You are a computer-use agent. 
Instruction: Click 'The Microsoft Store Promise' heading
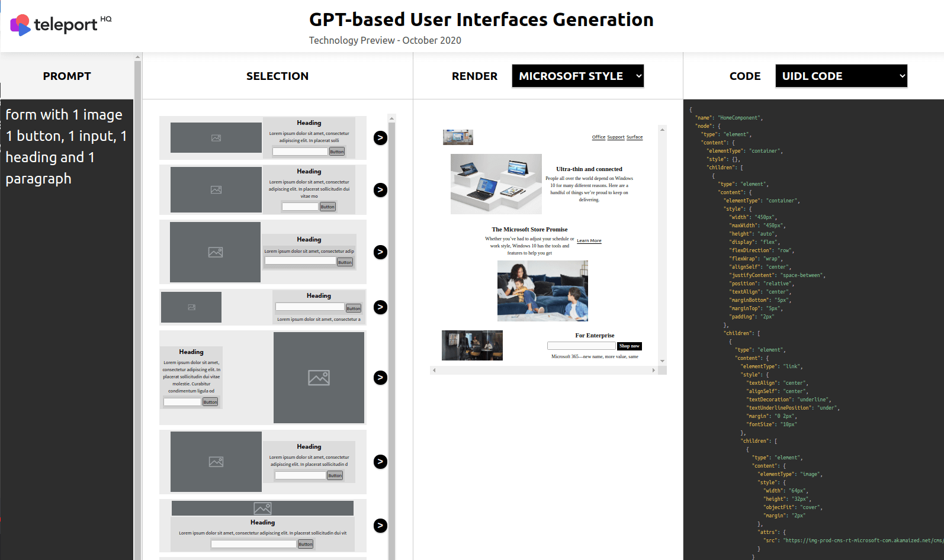529,230
